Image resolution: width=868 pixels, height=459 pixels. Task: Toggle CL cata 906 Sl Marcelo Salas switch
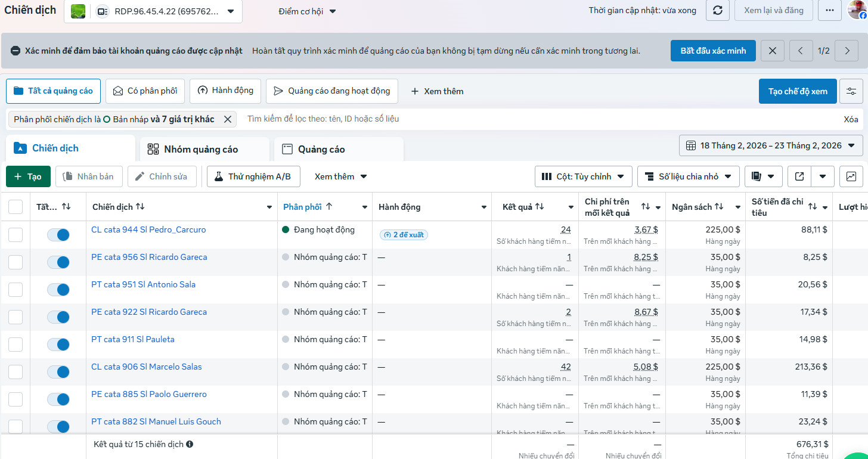point(58,372)
